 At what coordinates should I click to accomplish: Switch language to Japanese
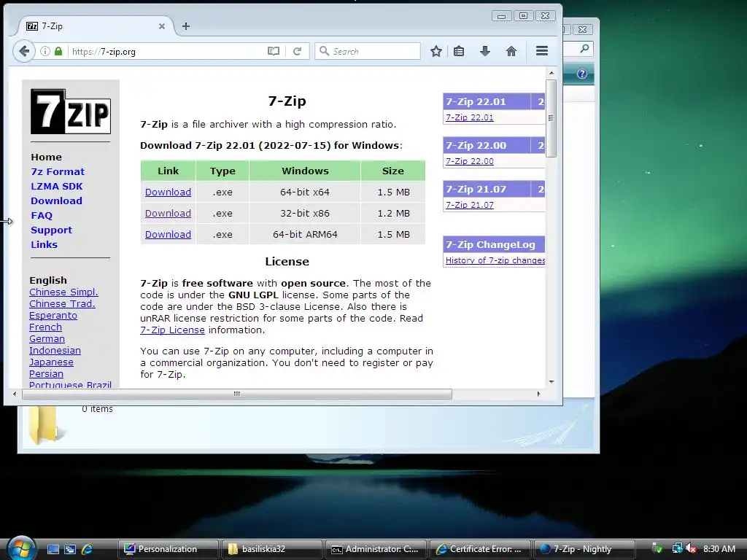click(x=51, y=362)
